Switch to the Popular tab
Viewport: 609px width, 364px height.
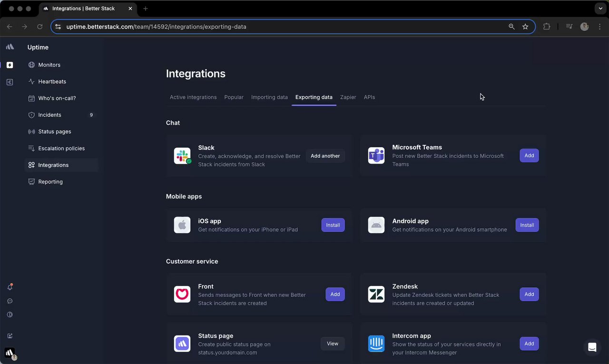pos(234,97)
